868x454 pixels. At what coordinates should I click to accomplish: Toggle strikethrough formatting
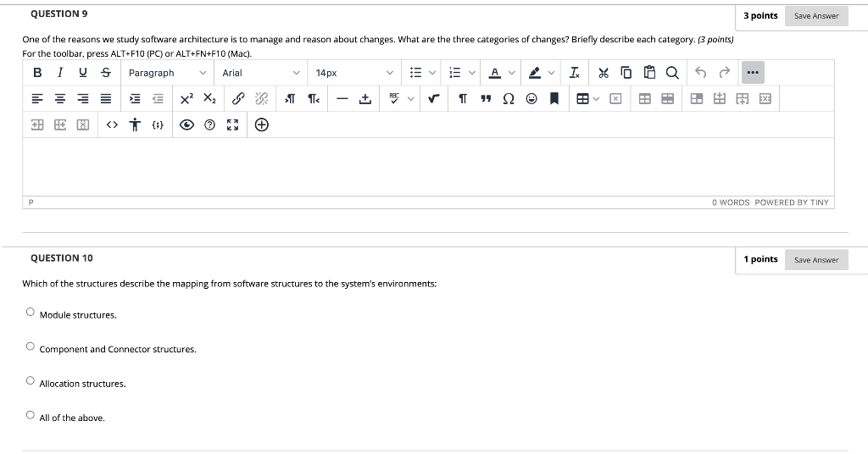(106, 73)
